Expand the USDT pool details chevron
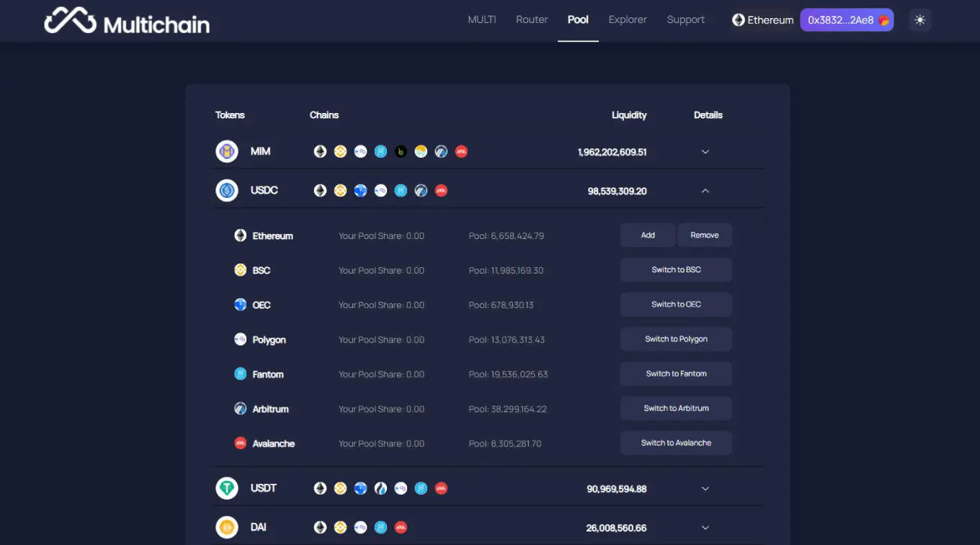The image size is (980, 545). click(705, 489)
